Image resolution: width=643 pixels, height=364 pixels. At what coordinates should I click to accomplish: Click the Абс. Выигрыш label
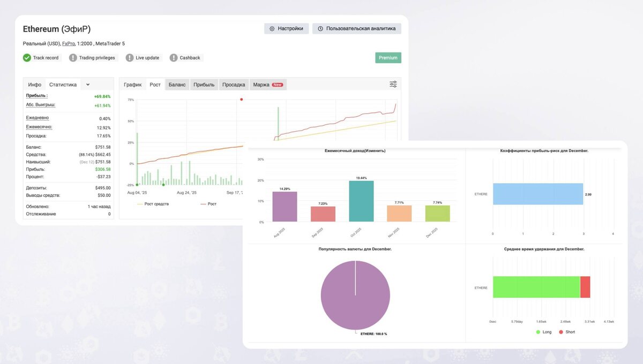coord(41,105)
